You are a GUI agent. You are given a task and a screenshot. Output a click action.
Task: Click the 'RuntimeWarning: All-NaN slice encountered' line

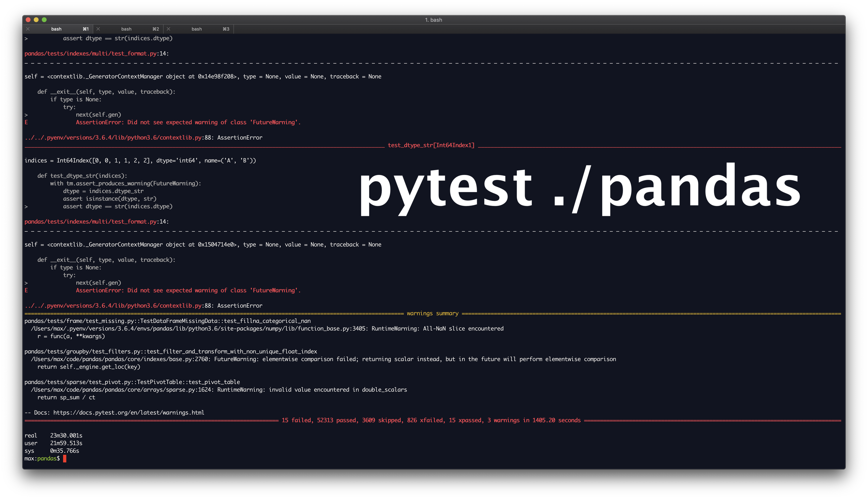[267, 329]
